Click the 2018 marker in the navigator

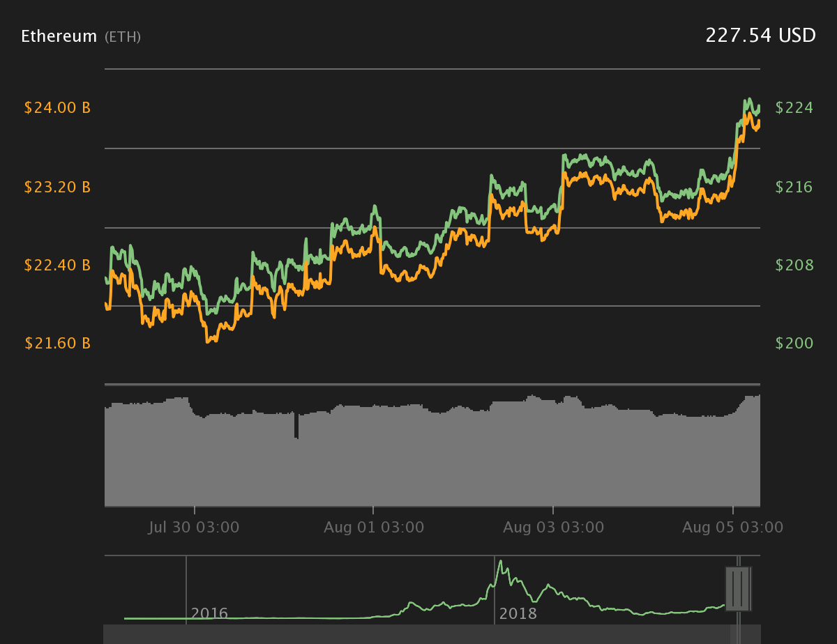point(518,613)
